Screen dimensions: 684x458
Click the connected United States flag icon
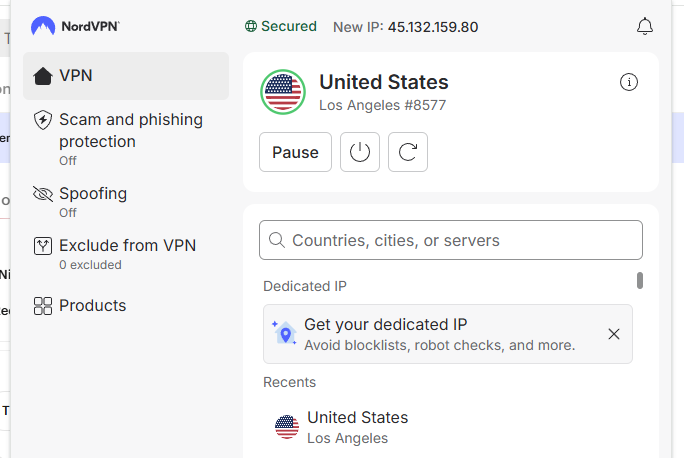pyautogui.click(x=283, y=92)
